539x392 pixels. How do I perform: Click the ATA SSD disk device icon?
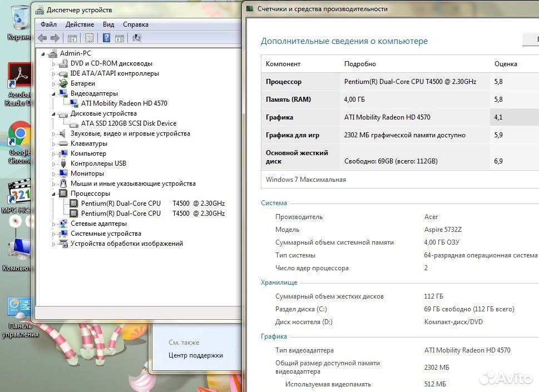pyautogui.click(x=74, y=124)
